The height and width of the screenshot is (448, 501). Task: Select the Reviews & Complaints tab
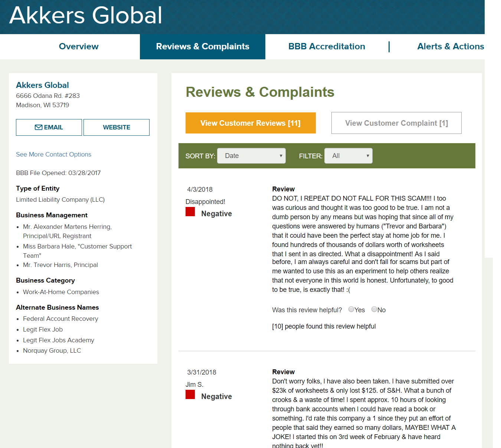tap(203, 46)
